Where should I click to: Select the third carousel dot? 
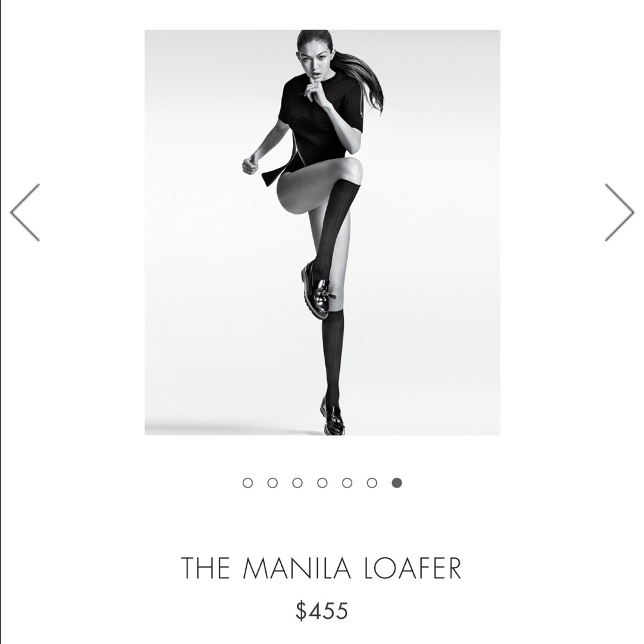coord(298,482)
